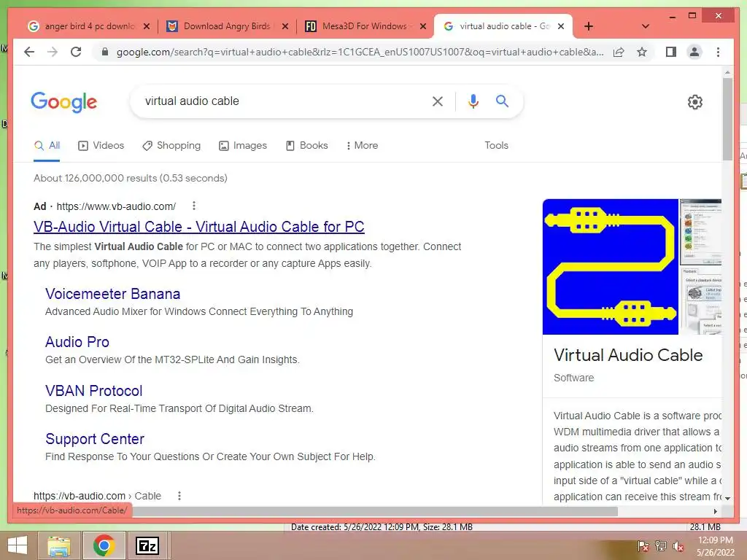Select the All results filter
Viewport: 747px width, 560px height.
coord(47,146)
